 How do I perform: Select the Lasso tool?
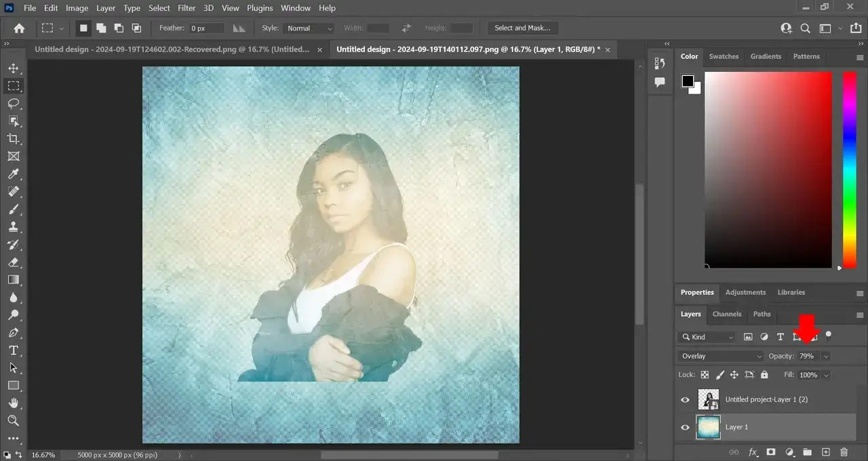click(13, 104)
